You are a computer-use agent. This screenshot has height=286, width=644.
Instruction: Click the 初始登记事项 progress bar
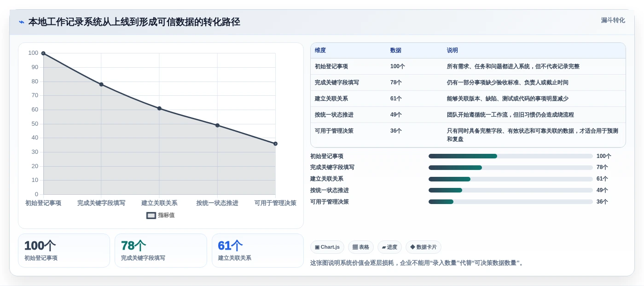point(511,156)
